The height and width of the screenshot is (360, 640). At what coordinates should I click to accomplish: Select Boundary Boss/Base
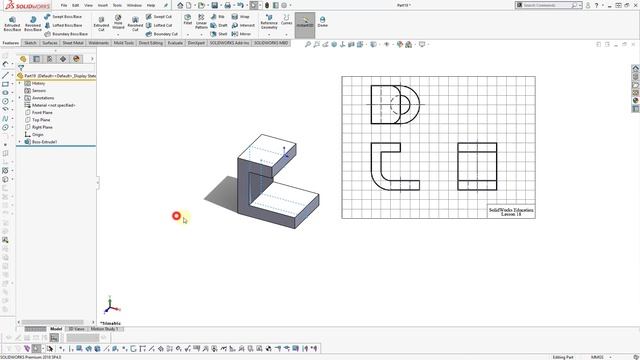click(x=66, y=34)
